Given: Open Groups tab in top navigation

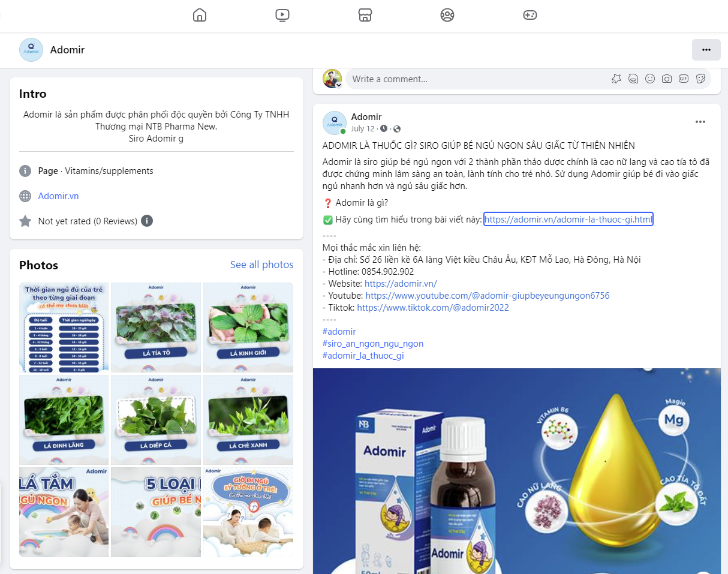Looking at the screenshot, I should coord(447,15).
